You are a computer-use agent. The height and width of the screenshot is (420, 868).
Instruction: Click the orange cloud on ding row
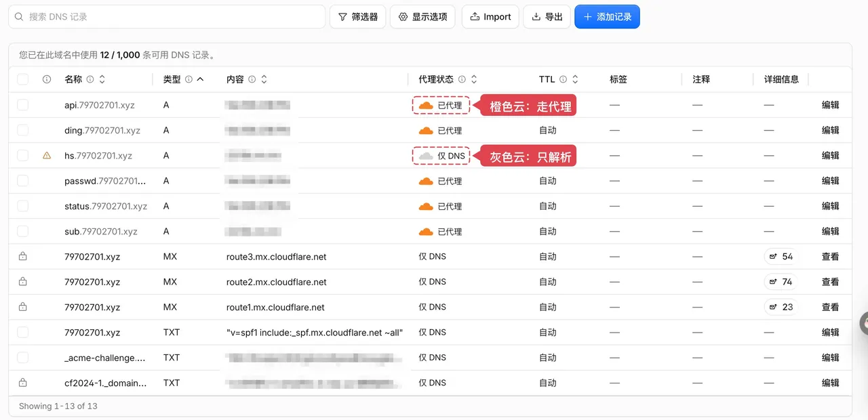[426, 131]
